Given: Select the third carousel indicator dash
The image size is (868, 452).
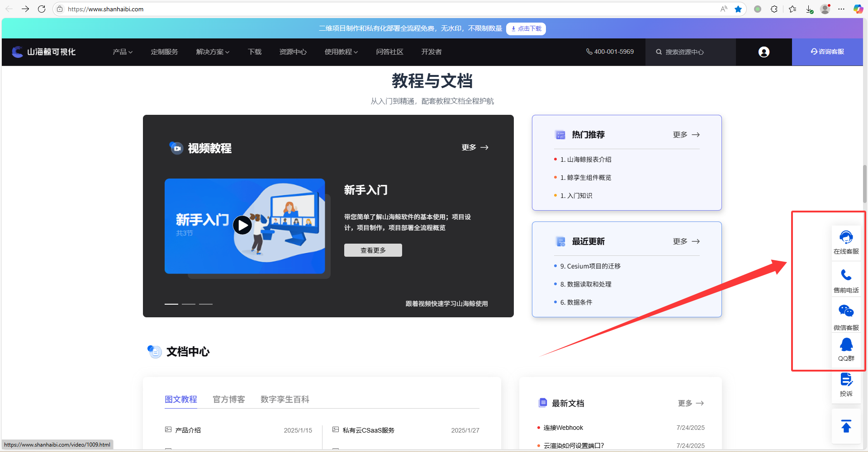Looking at the screenshot, I should click(x=206, y=304).
